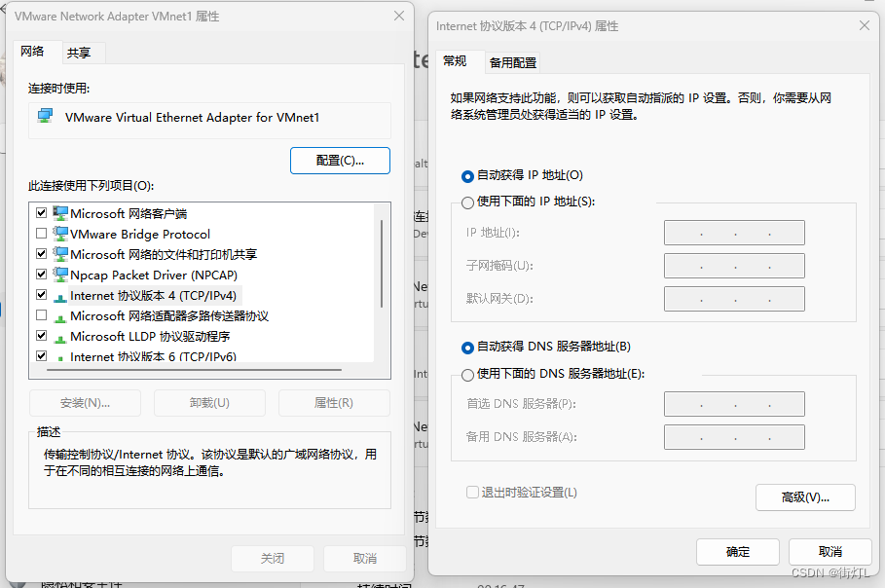Select Npcap Packet Driver (NPCAP) entry
This screenshot has height=588, width=885.
pos(154,276)
